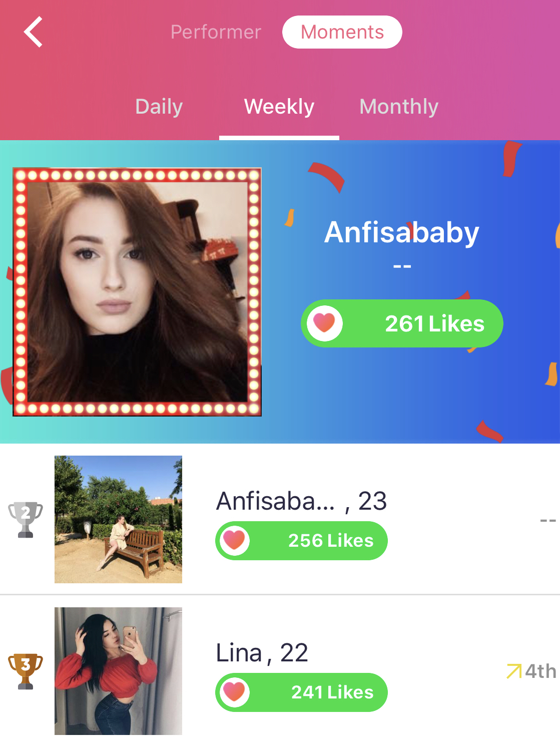This screenshot has width=560, height=745.
Task: Click the heart icon beside 256 Likes
Action: 235,541
